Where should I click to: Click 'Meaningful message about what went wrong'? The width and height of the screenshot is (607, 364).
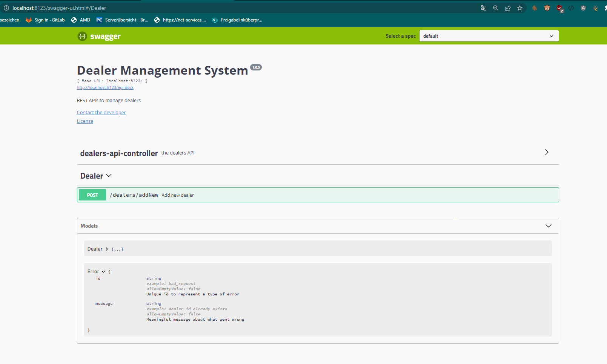tap(195, 319)
